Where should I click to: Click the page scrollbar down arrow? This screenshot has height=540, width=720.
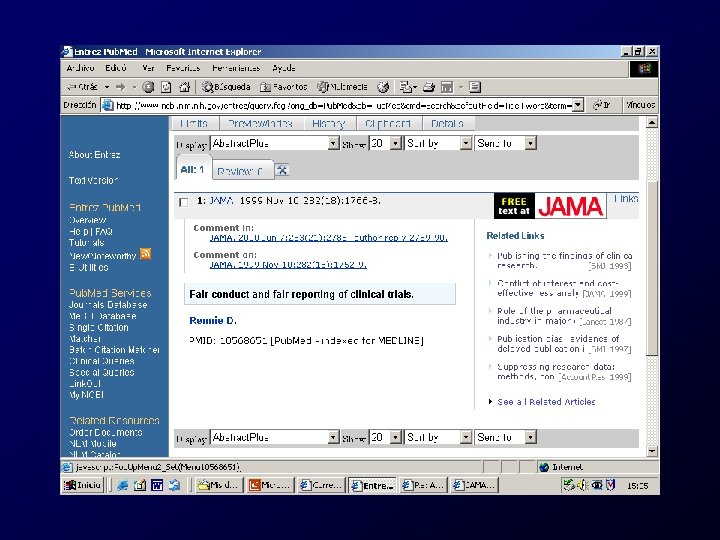(652, 451)
